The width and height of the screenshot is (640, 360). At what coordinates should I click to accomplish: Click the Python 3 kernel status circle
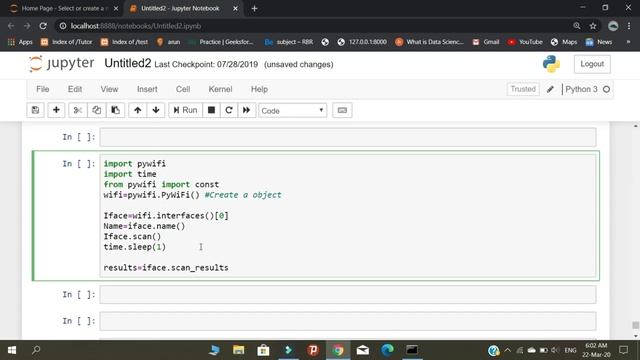click(607, 89)
